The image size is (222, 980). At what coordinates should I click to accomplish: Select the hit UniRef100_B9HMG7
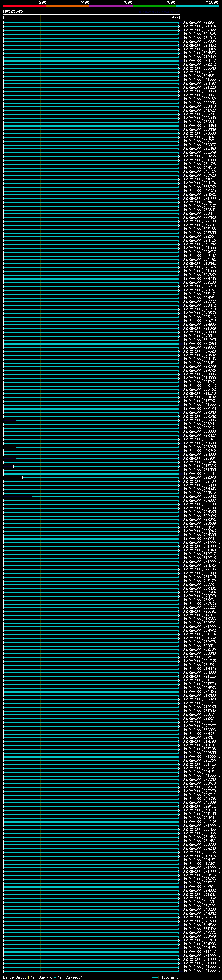pos(199,95)
